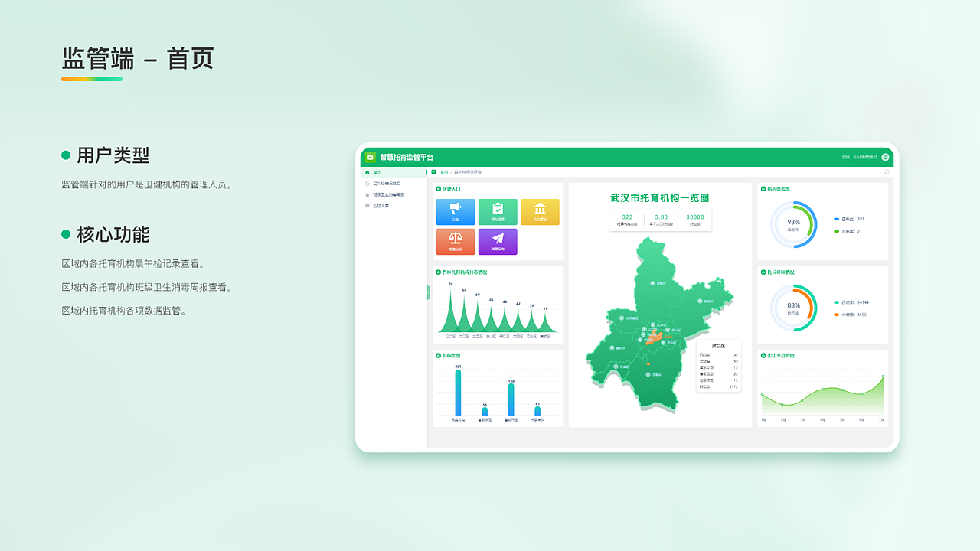Click the 3.88 per-thousand stat
The image size is (980, 551).
[x=661, y=220]
